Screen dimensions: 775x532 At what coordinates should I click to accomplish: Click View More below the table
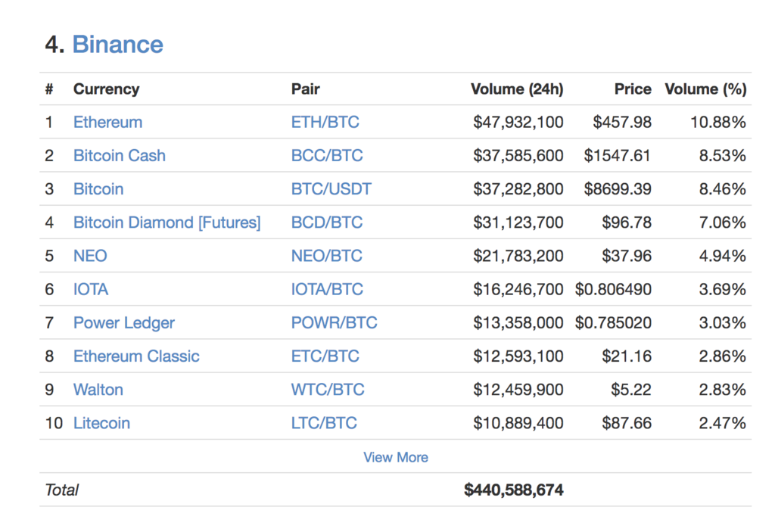[x=396, y=457]
